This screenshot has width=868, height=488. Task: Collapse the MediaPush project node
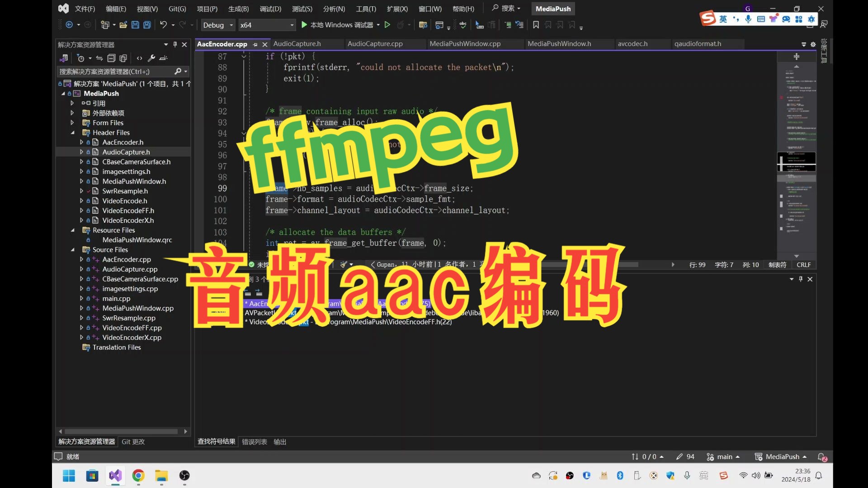(63, 94)
